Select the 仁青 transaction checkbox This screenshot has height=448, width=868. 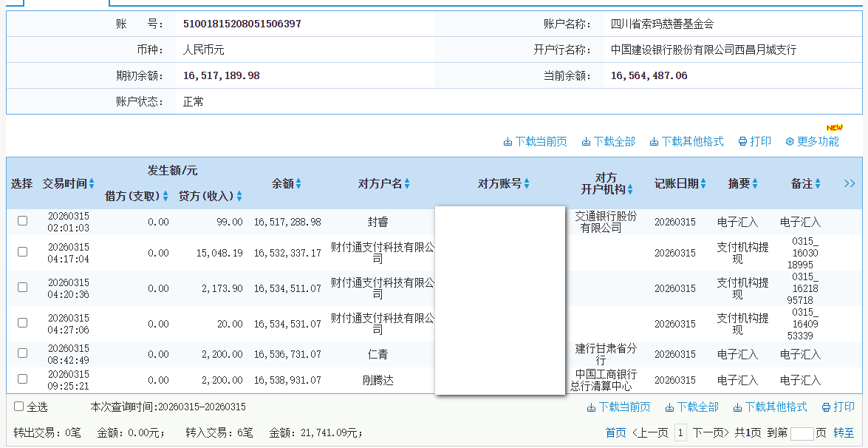coord(23,353)
